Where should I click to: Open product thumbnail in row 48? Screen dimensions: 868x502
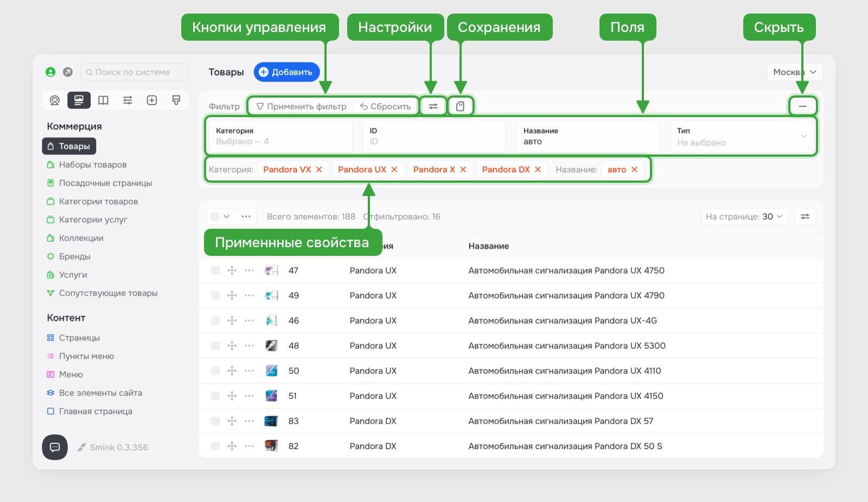[271, 346]
